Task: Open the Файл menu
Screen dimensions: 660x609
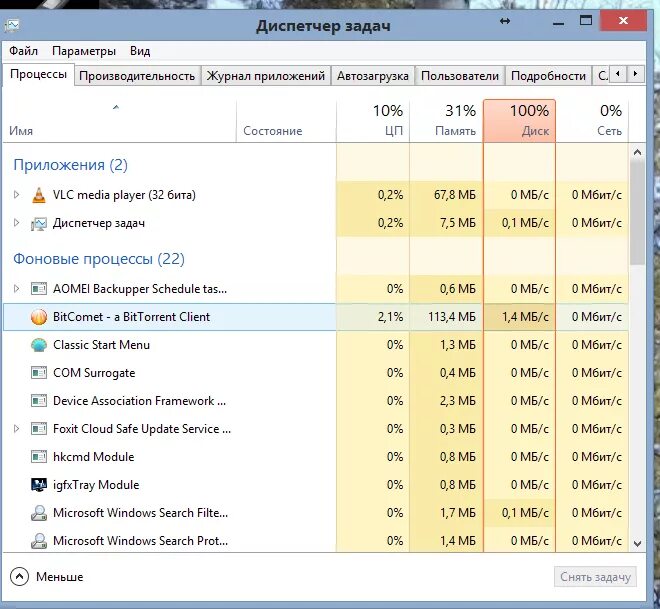Action: 24,51
